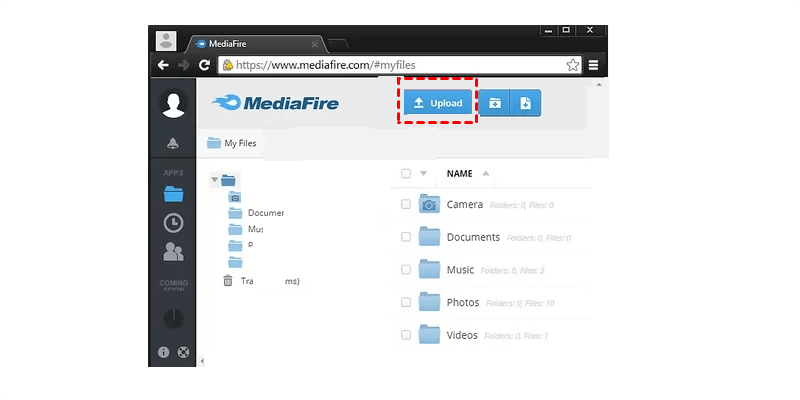Click the Videos folder icon in the list

point(429,334)
